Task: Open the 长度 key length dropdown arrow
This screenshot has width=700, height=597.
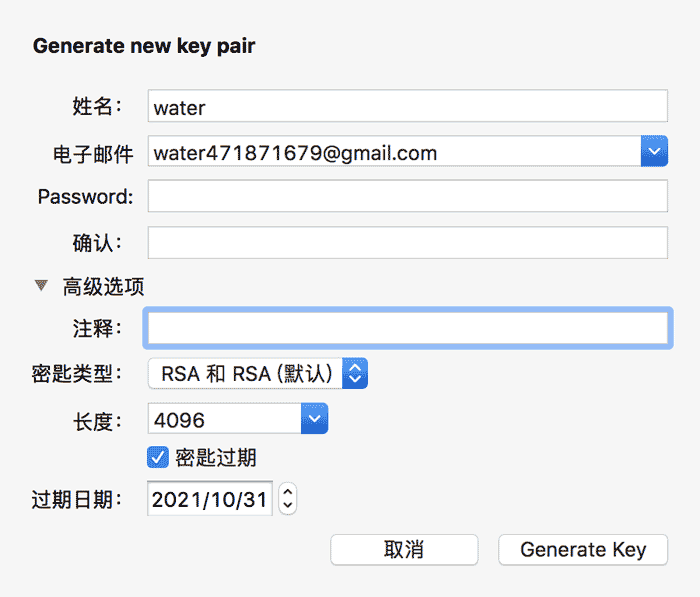Action: pos(314,420)
